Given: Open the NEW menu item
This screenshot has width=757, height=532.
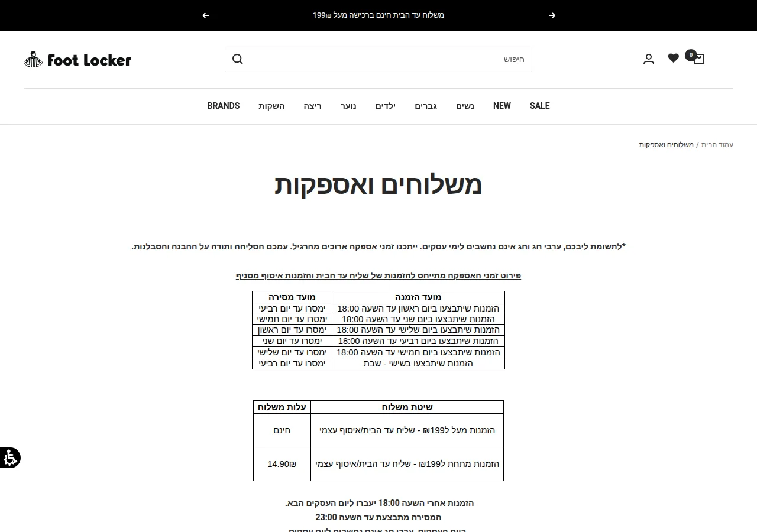Looking at the screenshot, I should [x=502, y=106].
